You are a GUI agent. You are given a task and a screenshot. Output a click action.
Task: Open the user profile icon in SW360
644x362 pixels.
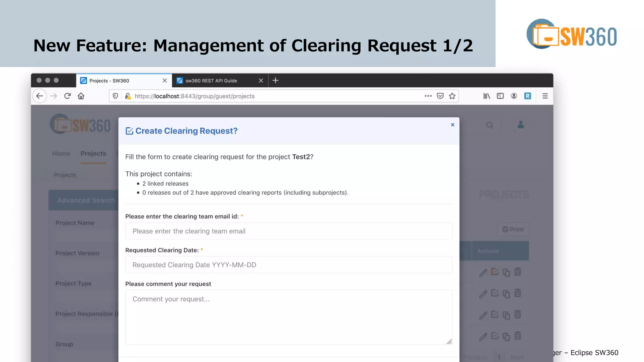521,125
